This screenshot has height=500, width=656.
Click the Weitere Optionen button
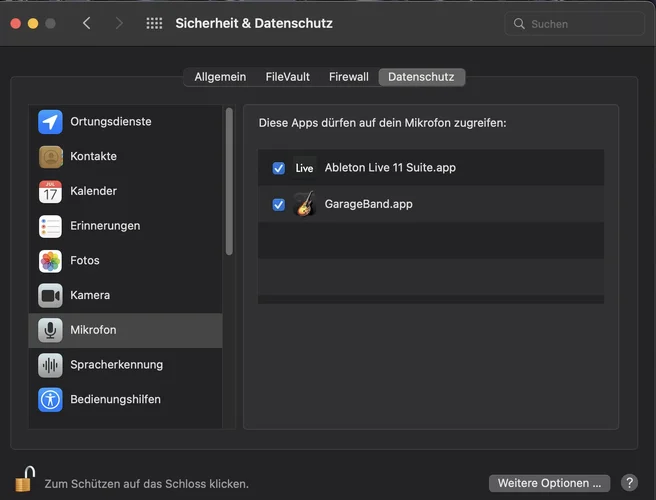click(550, 483)
